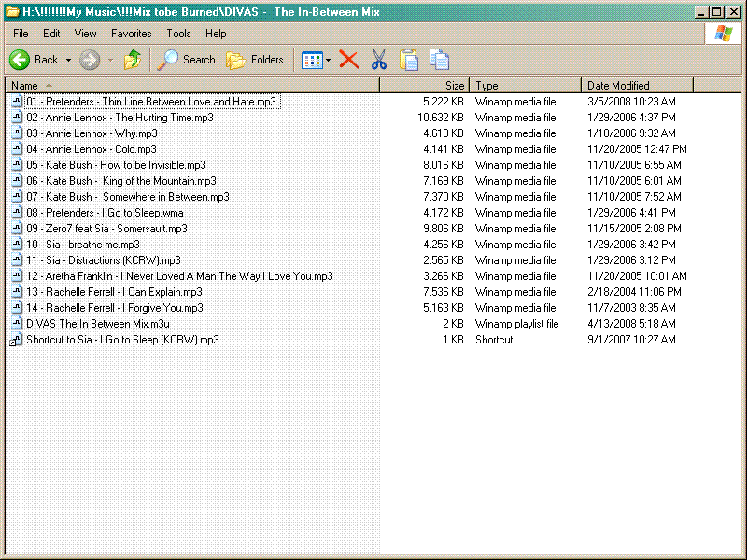The height and width of the screenshot is (560, 747).
Task: Click the Paste clipboard icon
Action: click(x=409, y=60)
